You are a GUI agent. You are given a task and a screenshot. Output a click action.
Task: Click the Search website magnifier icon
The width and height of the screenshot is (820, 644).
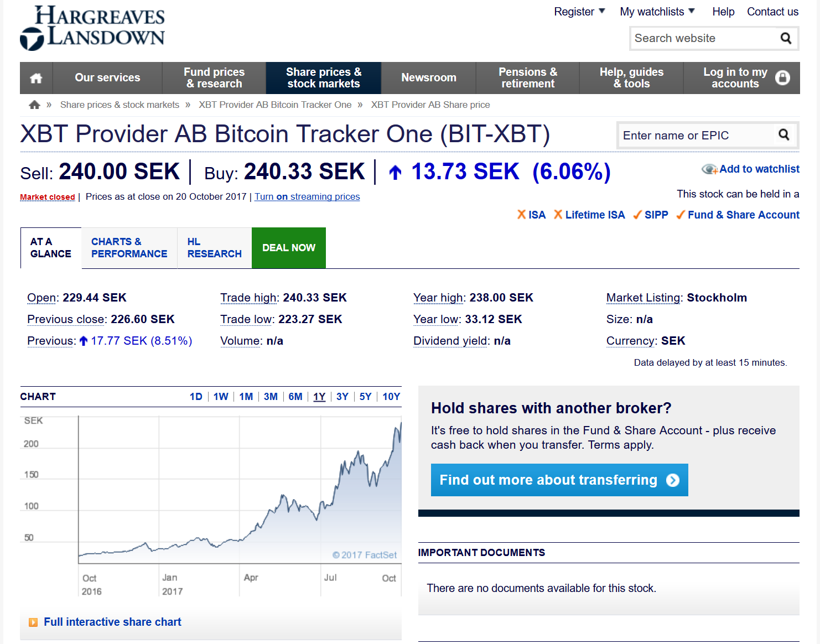click(x=786, y=38)
